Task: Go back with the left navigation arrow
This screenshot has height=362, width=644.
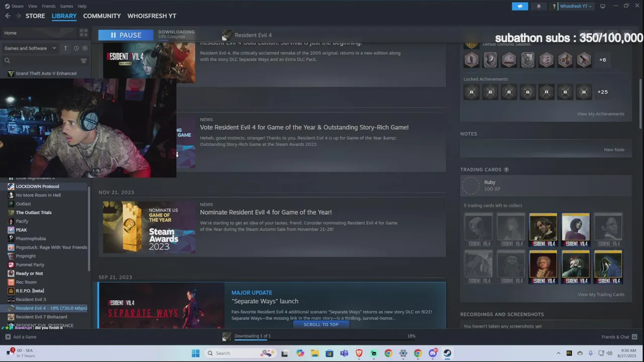Action: tap(7, 16)
